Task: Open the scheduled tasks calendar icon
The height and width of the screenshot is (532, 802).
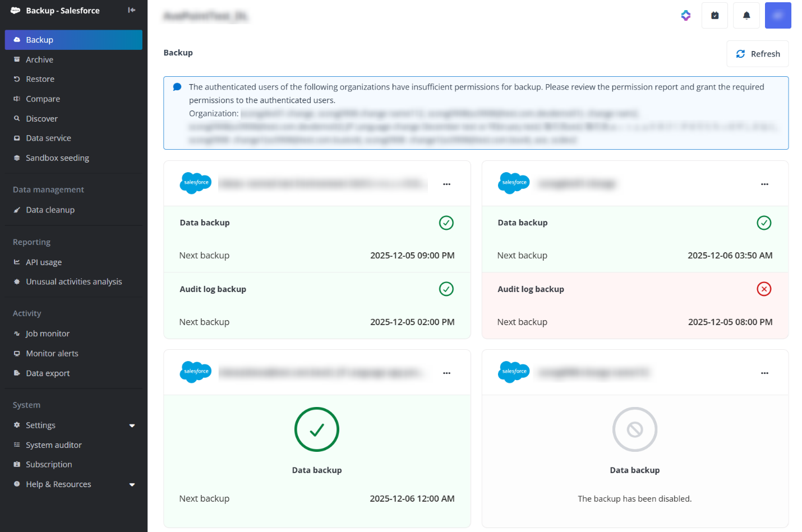Action: click(715, 15)
